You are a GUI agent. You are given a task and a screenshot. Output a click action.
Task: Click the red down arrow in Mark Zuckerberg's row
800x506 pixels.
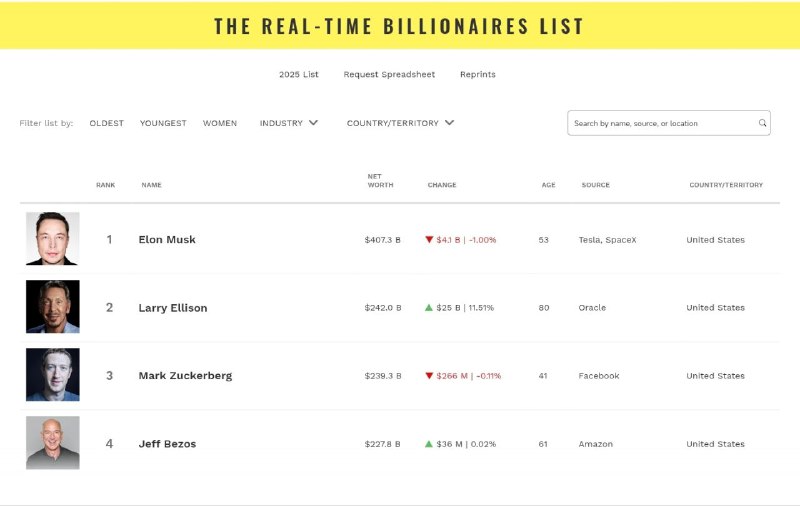coord(429,376)
